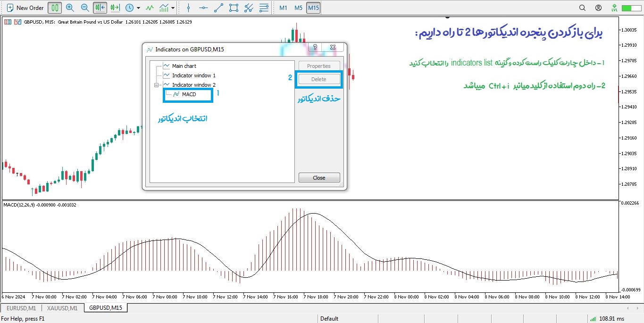Click the GBPUSD, M15 chart title text
This screenshot has width=644, height=323.
point(39,22)
